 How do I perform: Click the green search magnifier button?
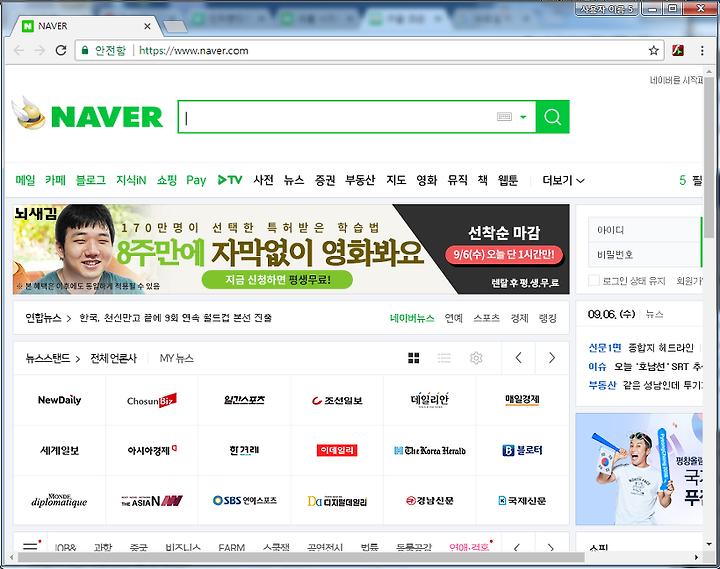coord(552,117)
